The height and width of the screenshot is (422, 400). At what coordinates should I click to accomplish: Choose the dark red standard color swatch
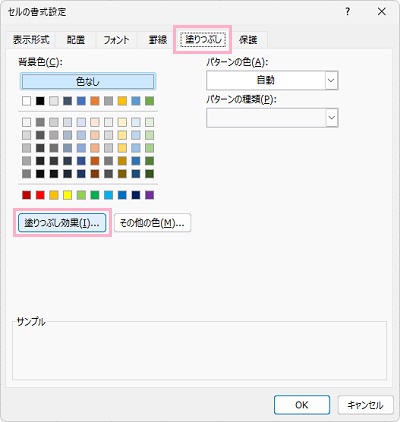click(x=27, y=195)
